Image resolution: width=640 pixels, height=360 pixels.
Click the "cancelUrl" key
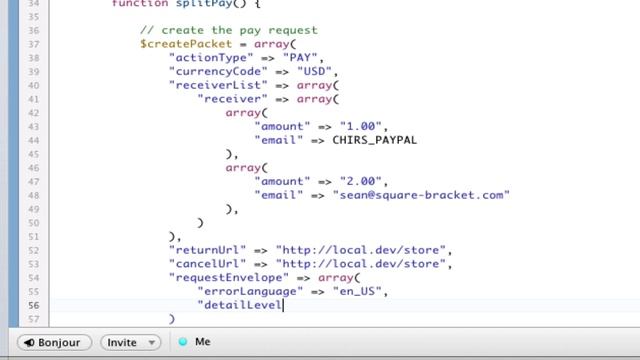point(207,264)
